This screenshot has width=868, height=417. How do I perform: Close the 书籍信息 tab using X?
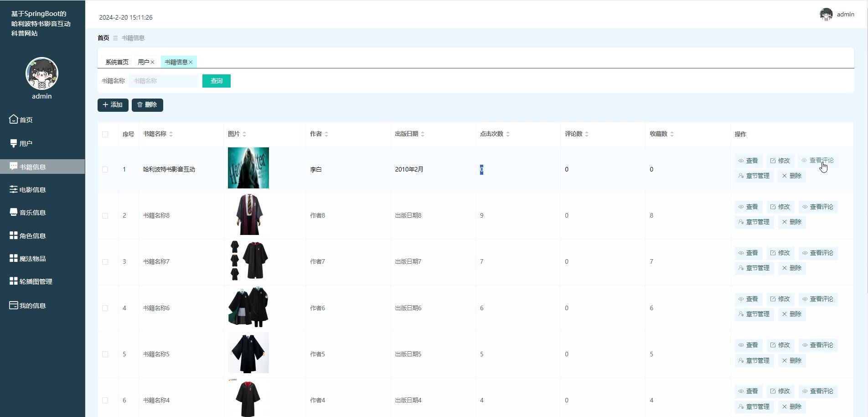(x=191, y=62)
